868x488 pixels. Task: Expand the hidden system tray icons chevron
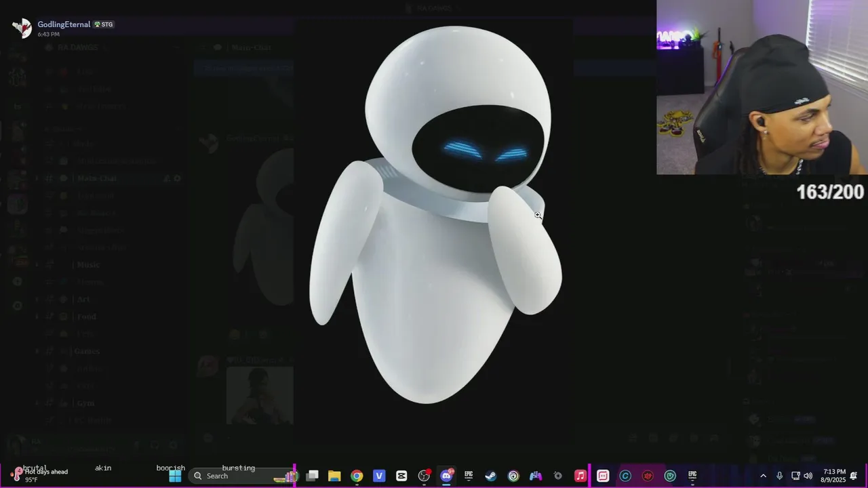coord(763,476)
